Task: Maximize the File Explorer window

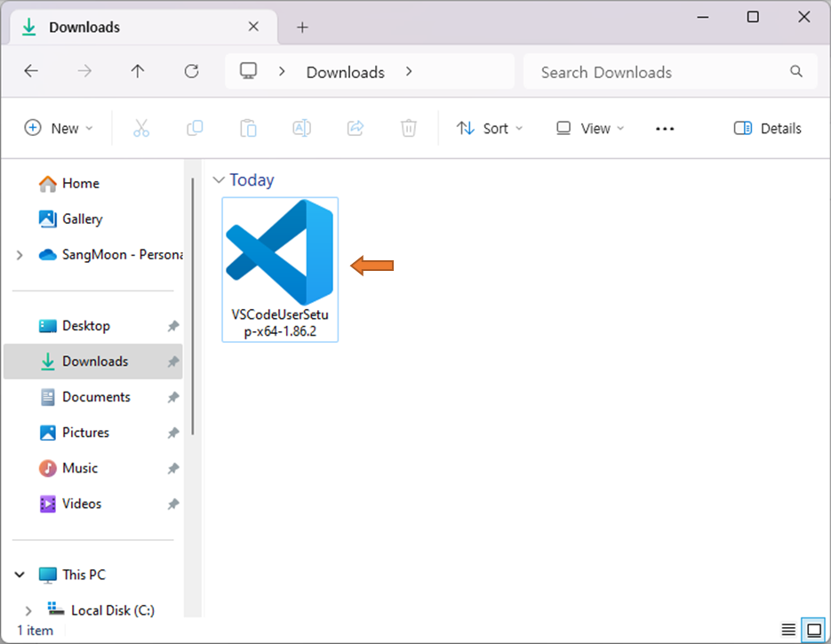Action: tap(753, 17)
